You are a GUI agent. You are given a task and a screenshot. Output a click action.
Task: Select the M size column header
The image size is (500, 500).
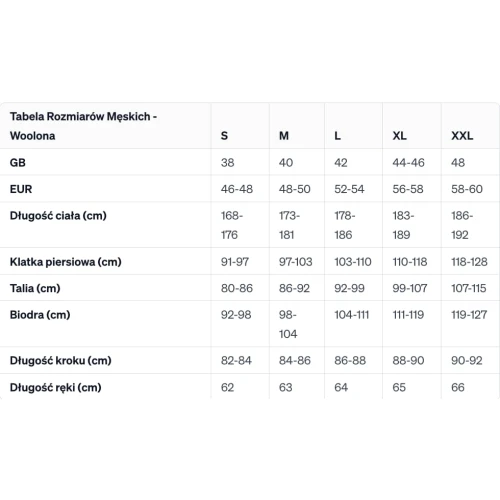click(x=284, y=136)
